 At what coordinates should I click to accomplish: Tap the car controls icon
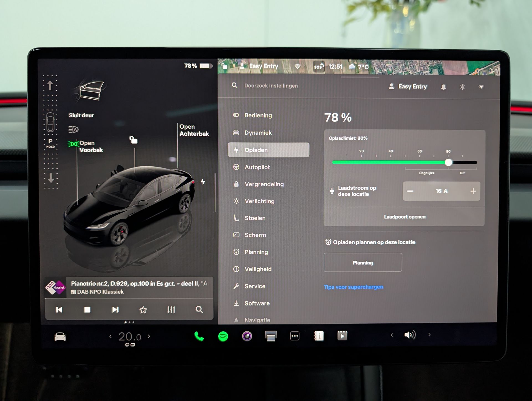pyautogui.click(x=60, y=337)
